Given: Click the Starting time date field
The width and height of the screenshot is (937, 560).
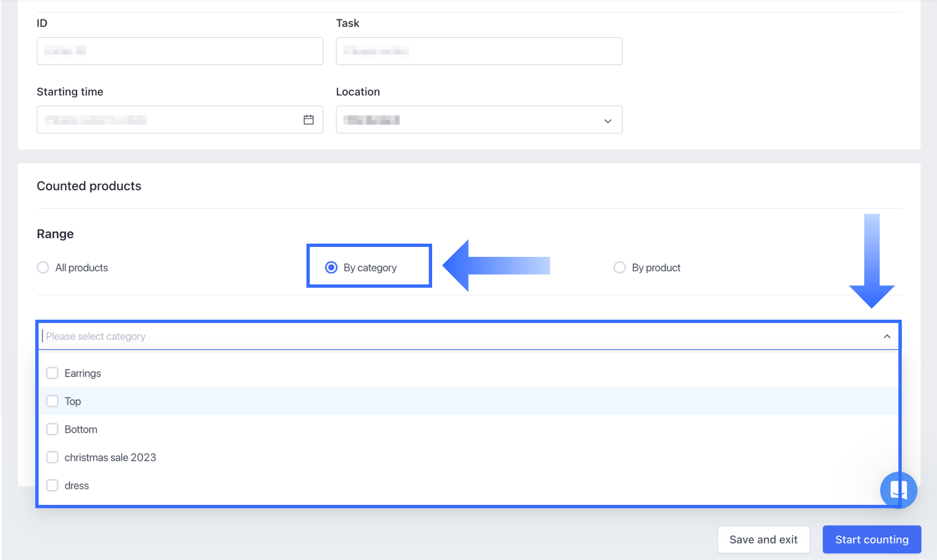Looking at the screenshot, I should [x=165, y=120].
